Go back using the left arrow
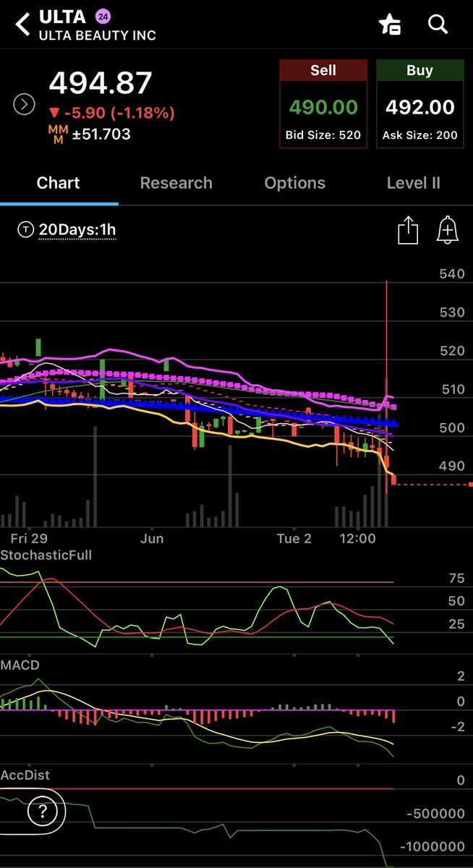The width and height of the screenshot is (473, 868). 23,24
